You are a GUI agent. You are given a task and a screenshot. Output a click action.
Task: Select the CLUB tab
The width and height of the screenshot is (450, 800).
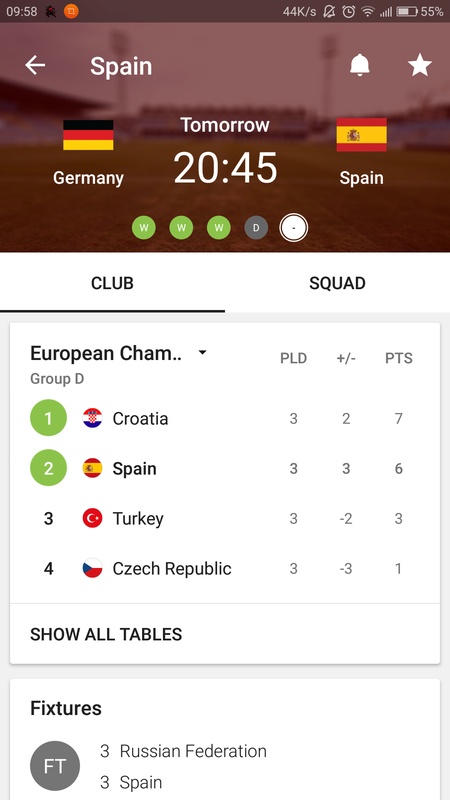point(112,283)
